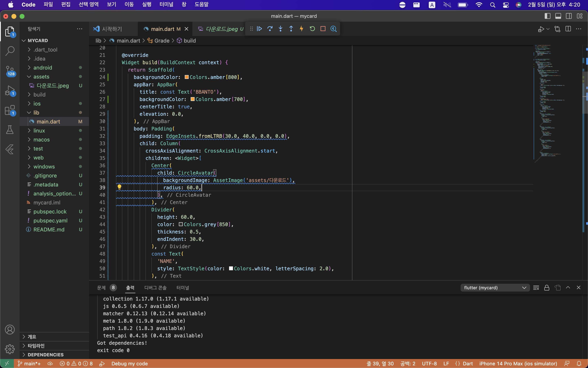Screen dimensions: 588x368
Task: Click debug Continue button
Action: click(x=259, y=29)
